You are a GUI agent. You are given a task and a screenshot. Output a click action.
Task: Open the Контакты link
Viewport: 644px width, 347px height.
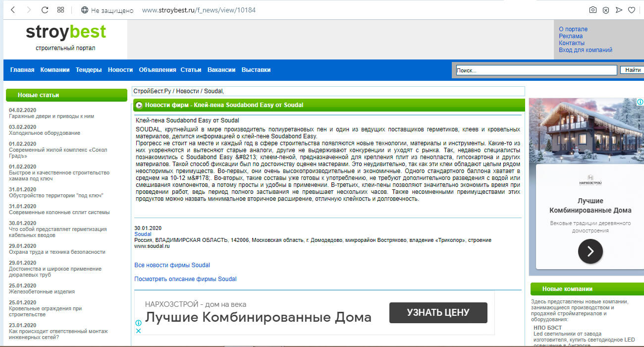[x=572, y=43]
